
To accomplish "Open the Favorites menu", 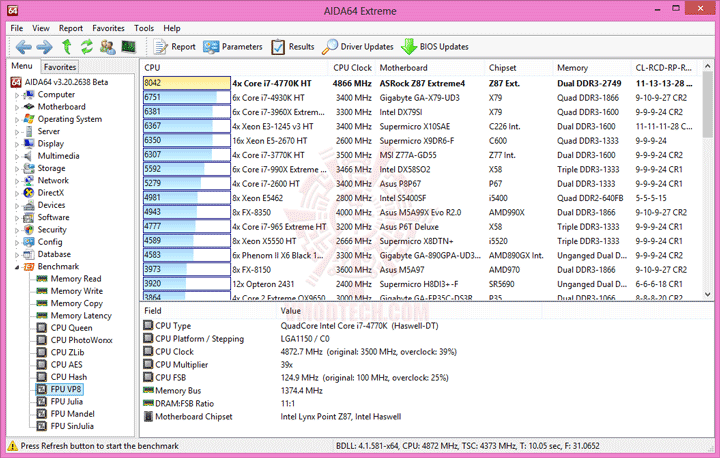I will (x=108, y=28).
